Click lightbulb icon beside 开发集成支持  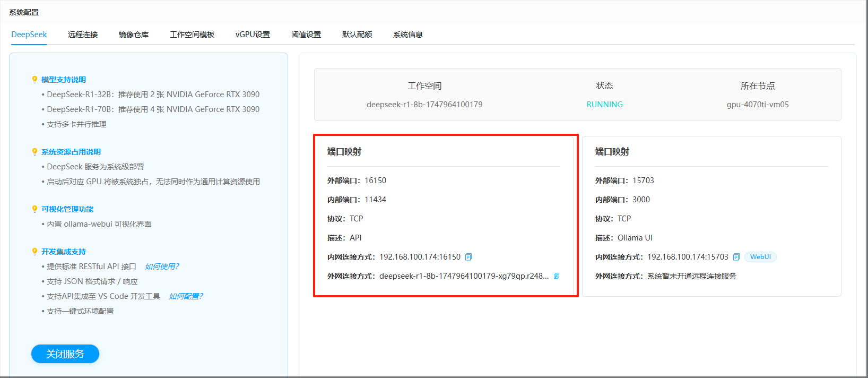(34, 252)
